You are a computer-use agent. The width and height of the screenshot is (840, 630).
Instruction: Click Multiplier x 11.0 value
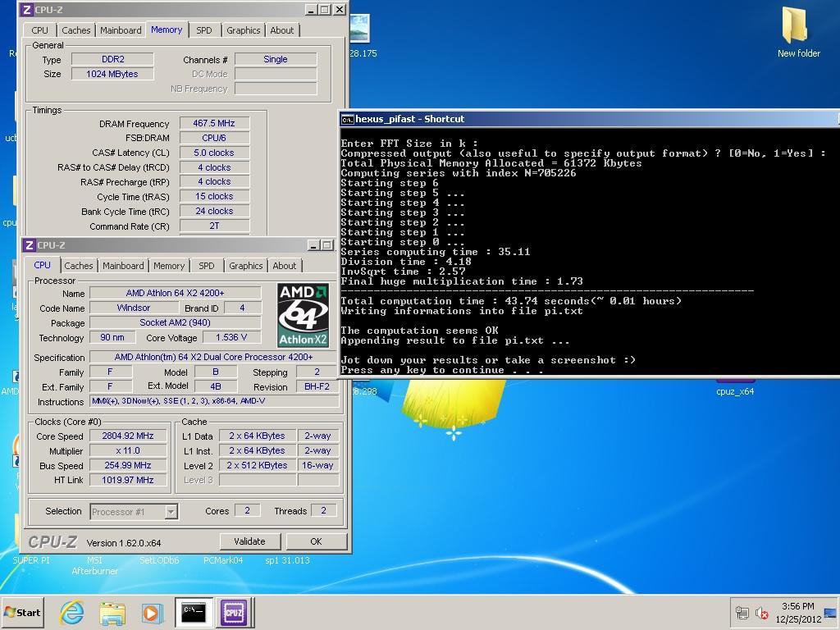[128, 450]
